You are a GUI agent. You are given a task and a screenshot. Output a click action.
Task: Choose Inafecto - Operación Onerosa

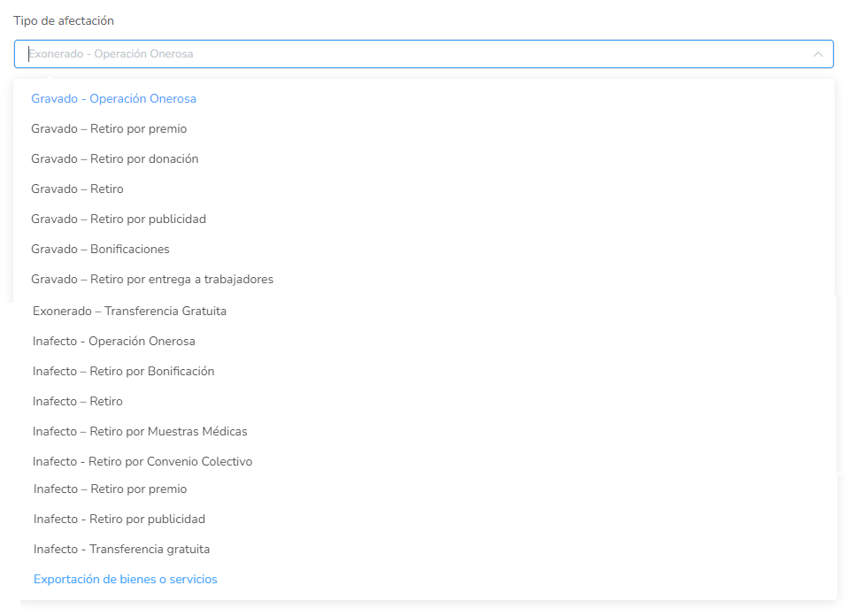tap(114, 342)
